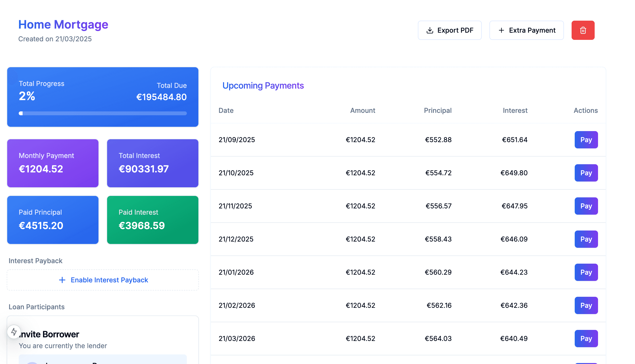Select the Total Interest card
The height and width of the screenshot is (364, 635).
(x=153, y=163)
